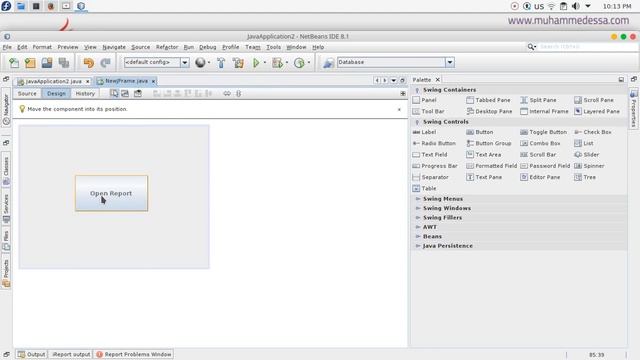Pick the Radio Button palette component
The width and height of the screenshot is (640, 360).
pos(434,143)
